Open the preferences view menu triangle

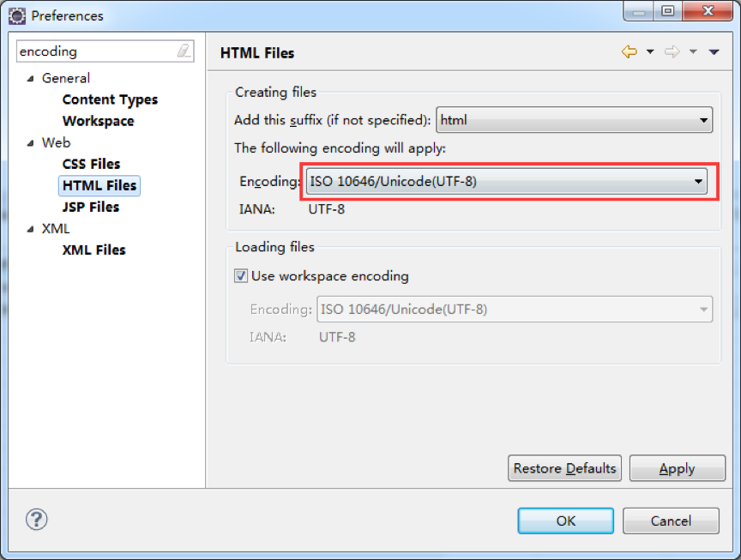714,52
